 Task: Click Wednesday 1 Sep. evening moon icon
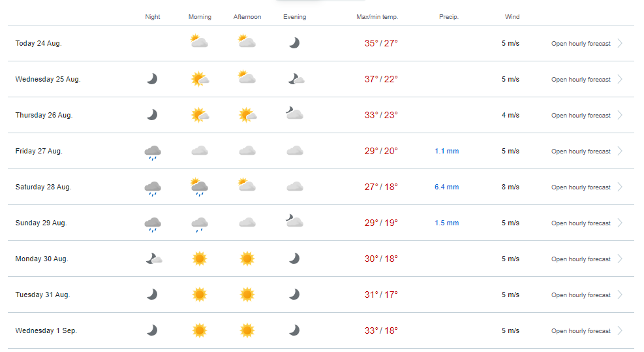coord(294,330)
